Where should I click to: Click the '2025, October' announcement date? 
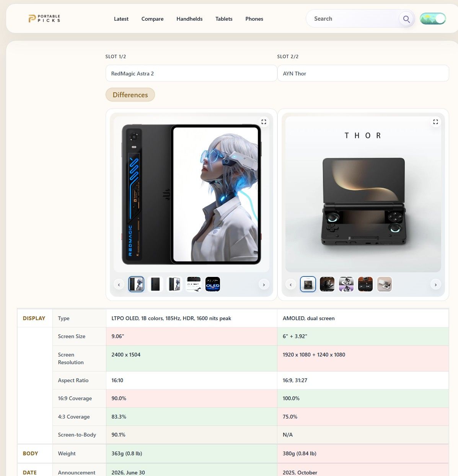(x=300, y=473)
